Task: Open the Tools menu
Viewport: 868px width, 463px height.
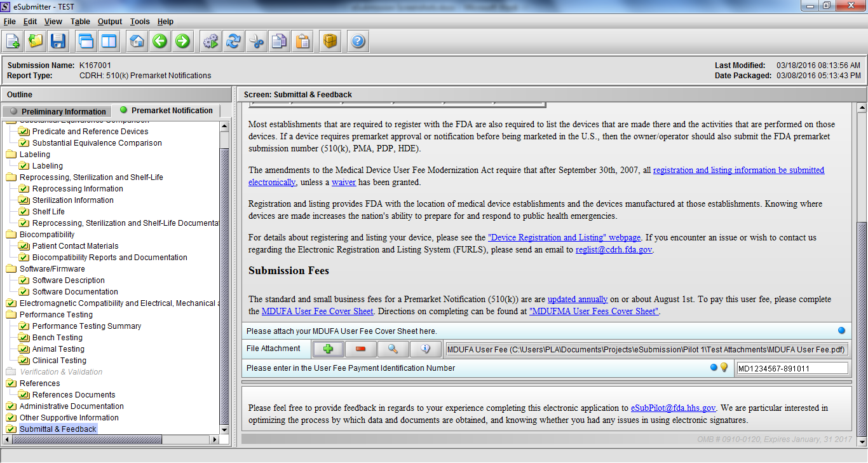Action: pyautogui.click(x=140, y=22)
